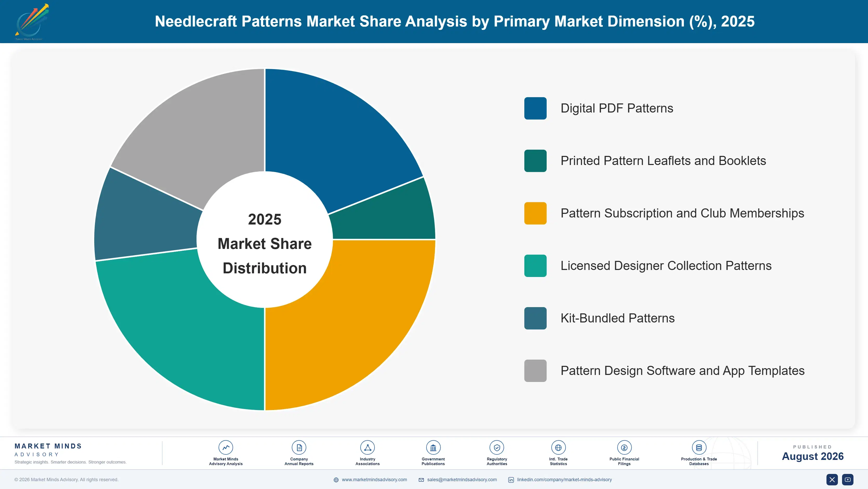Viewport: 868px width, 489px height.
Task: Click the Industry Associations icon
Action: (367, 447)
